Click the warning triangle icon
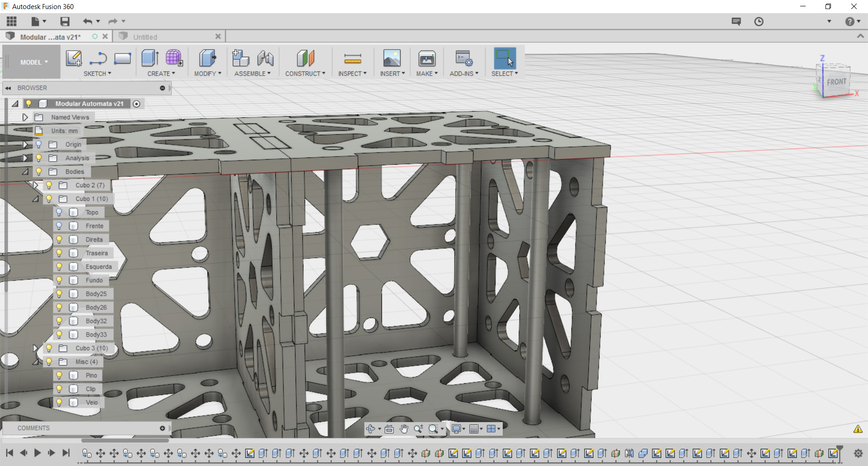 pyautogui.click(x=858, y=429)
